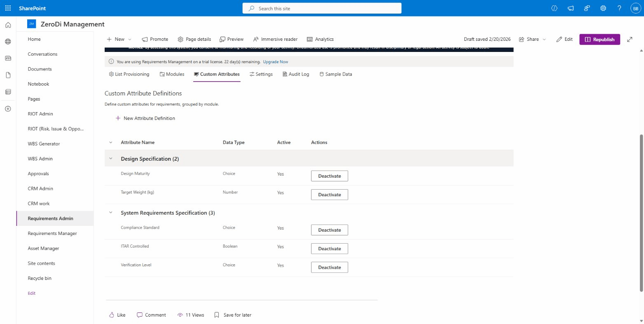Open the My Sites globe icon

(x=8, y=41)
